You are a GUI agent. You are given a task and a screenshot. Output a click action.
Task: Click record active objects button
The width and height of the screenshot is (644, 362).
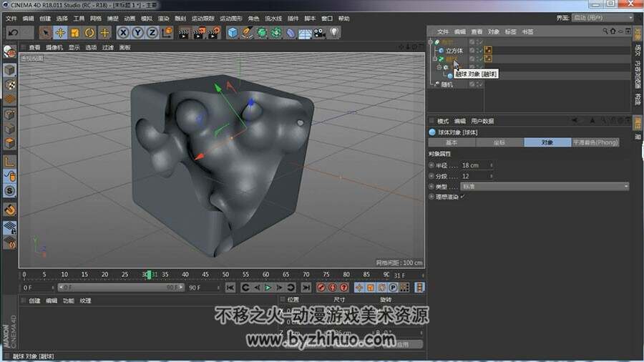click(x=321, y=288)
